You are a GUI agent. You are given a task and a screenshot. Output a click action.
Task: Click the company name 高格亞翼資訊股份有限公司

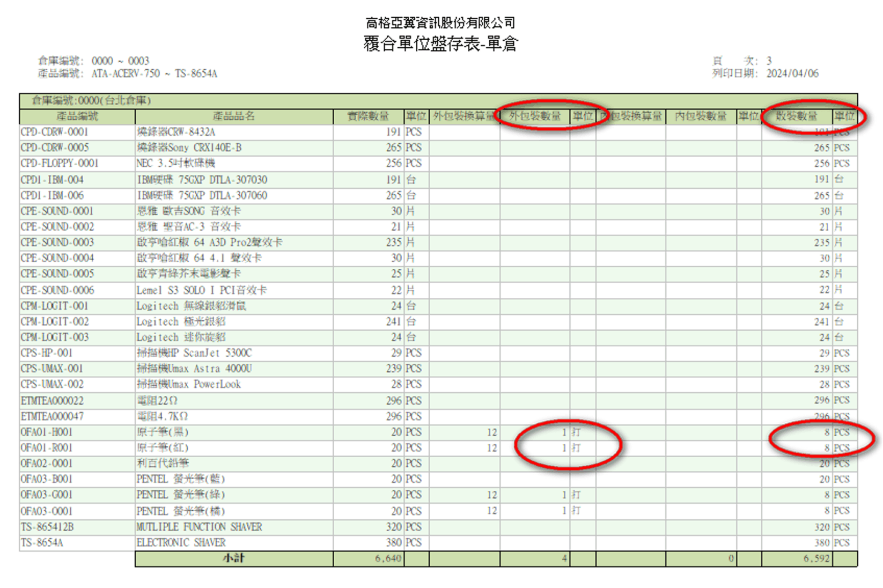tap(440, 23)
